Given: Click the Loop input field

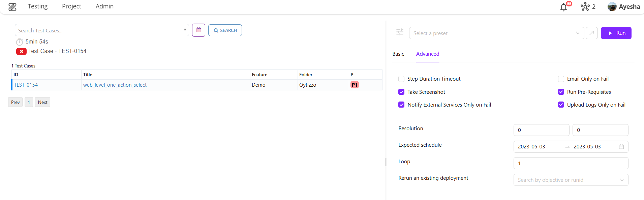Looking at the screenshot, I should tap(571, 164).
